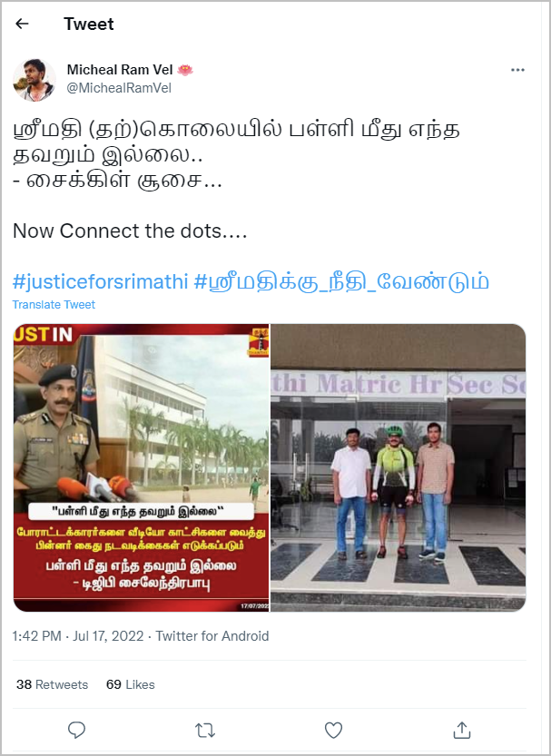This screenshot has height=756, width=551.
Task: Click the lotus emoji beside the name
Action: [x=185, y=70]
